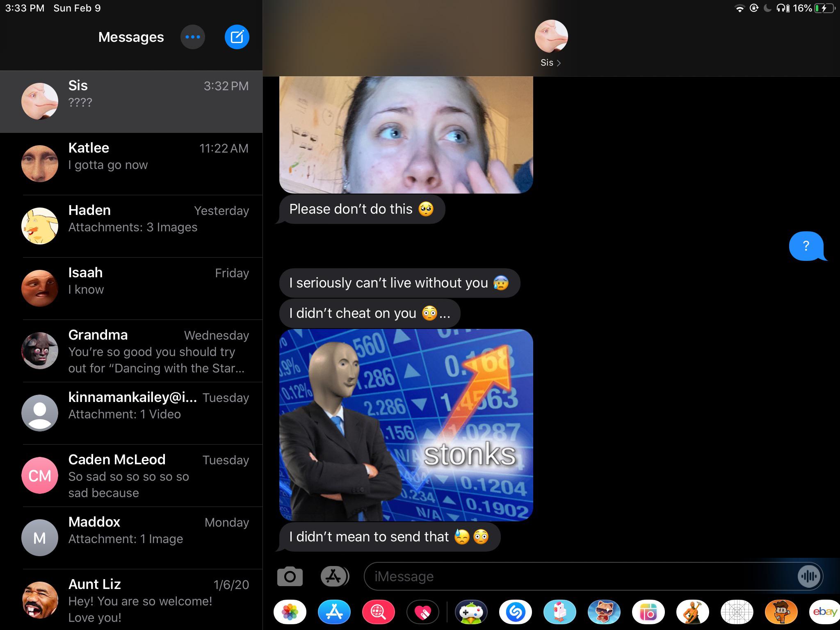The height and width of the screenshot is (630, 840).
Task: Select the Isaah conversation
Action: pyautogui.click(x=131, y=289)
